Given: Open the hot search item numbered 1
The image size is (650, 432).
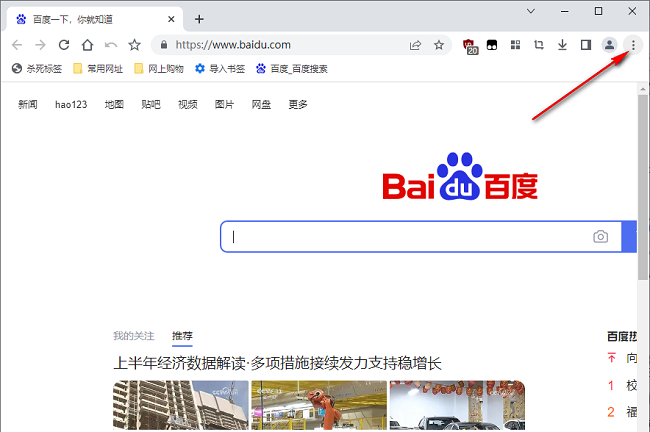Looking at the screenshot, I should [x=622, y=386].
